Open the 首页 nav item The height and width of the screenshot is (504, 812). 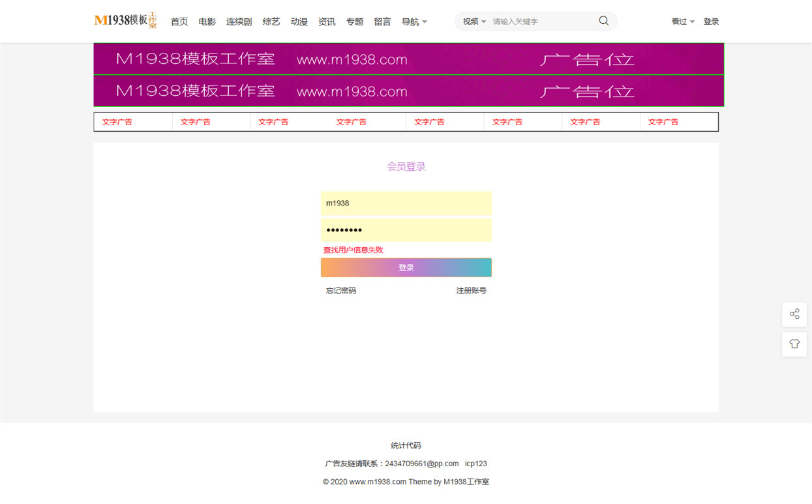click(179, 22)
